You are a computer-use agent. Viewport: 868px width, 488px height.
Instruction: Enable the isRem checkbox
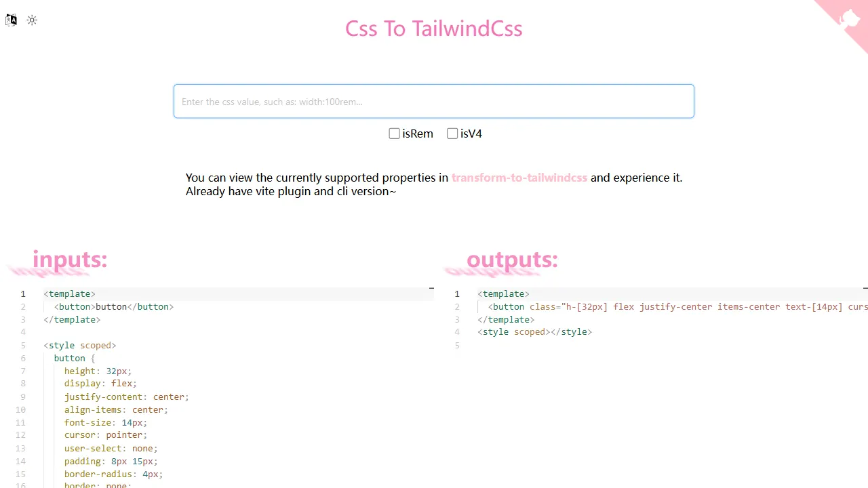(394, 134)
